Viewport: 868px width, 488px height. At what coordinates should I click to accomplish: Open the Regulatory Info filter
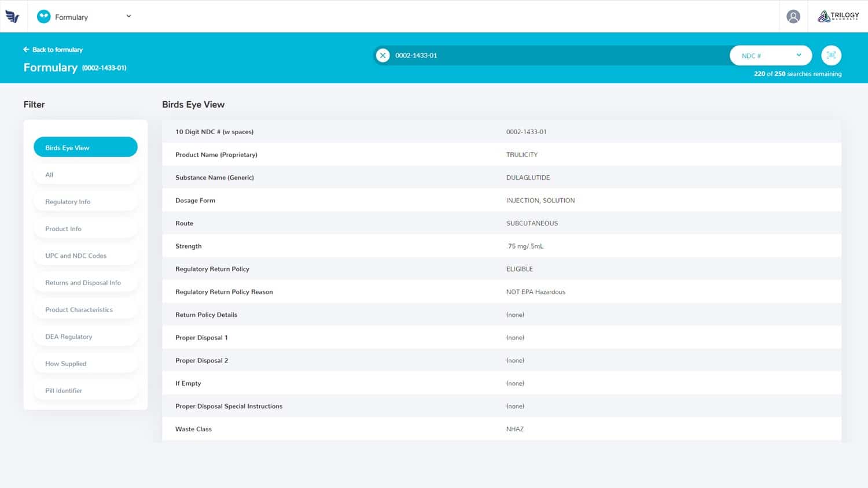tap(86, 202)
